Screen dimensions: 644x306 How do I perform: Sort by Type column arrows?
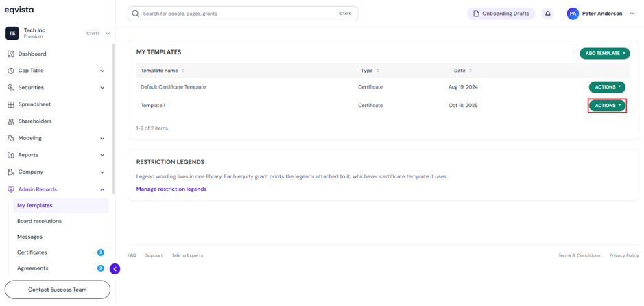pos(377,71)
